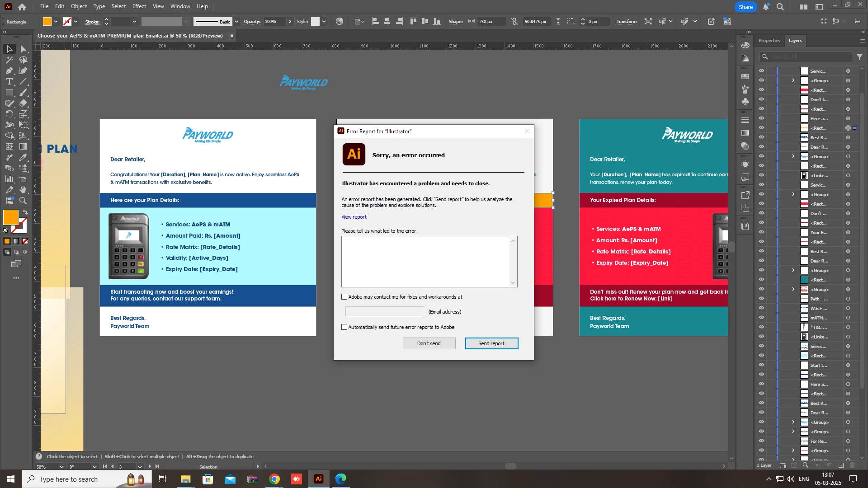Open Illustrator home screen icon

(22, 7)
